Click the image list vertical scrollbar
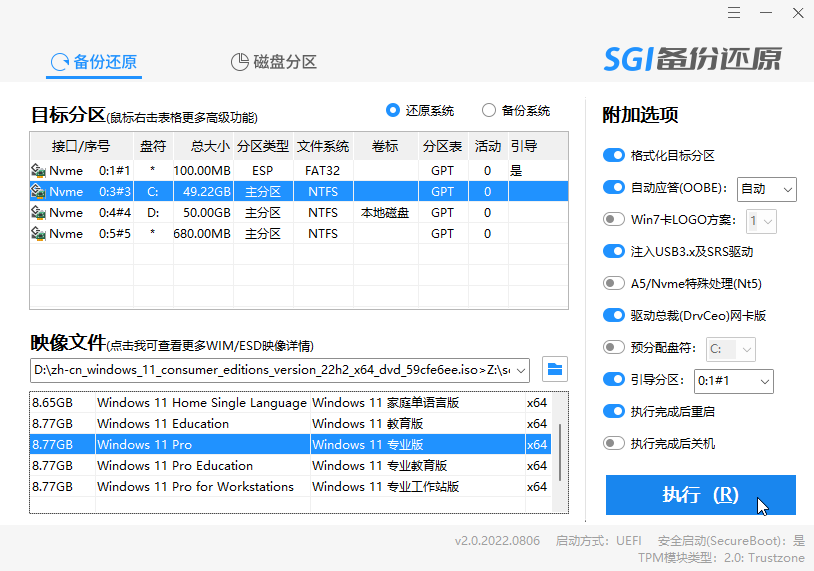Screen dimensions: 814x571 click(x=560, y=453)
